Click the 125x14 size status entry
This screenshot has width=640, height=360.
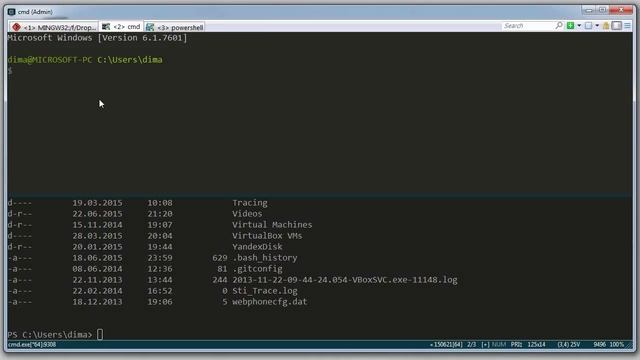tap(536, 344)
